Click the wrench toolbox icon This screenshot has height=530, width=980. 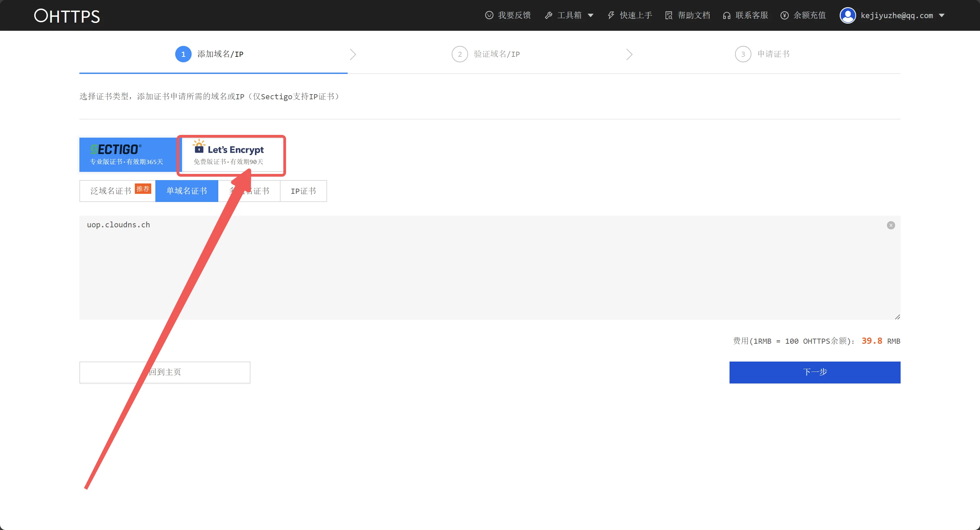548,15
